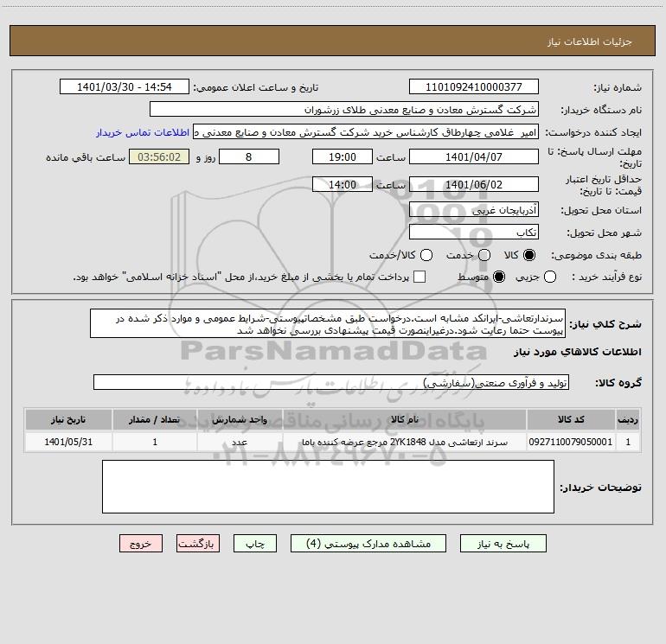Viewport: 666px width, 644px height.
Task: Click the چاپ print button
Action: click(255, 544)
